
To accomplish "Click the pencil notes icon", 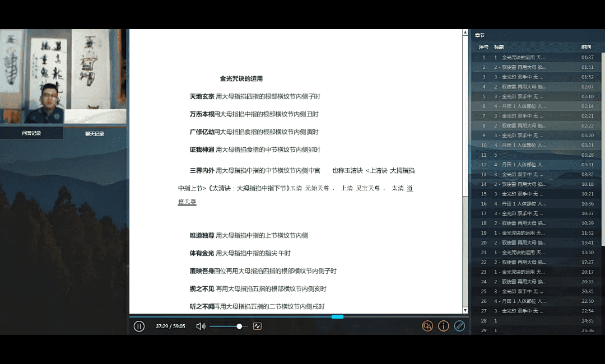I will click(x=459, y=326).
